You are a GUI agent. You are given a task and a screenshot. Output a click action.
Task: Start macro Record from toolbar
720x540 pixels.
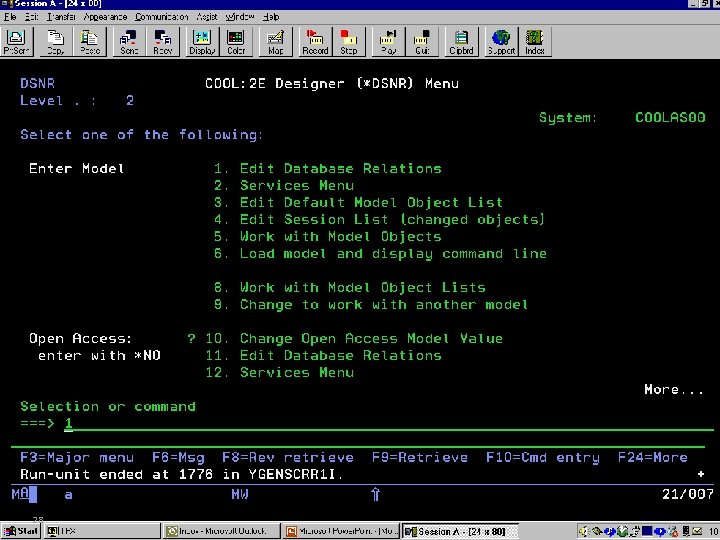point(315,42)
